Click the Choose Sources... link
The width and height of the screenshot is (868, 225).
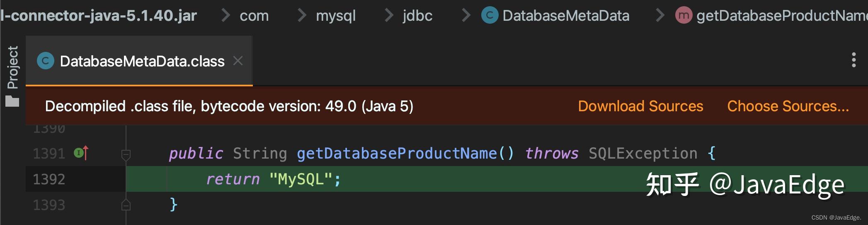788,106
